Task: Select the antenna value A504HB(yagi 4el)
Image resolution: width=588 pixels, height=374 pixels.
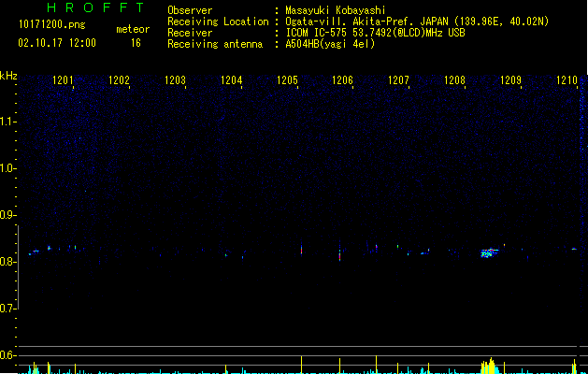Action: (330, 44)
